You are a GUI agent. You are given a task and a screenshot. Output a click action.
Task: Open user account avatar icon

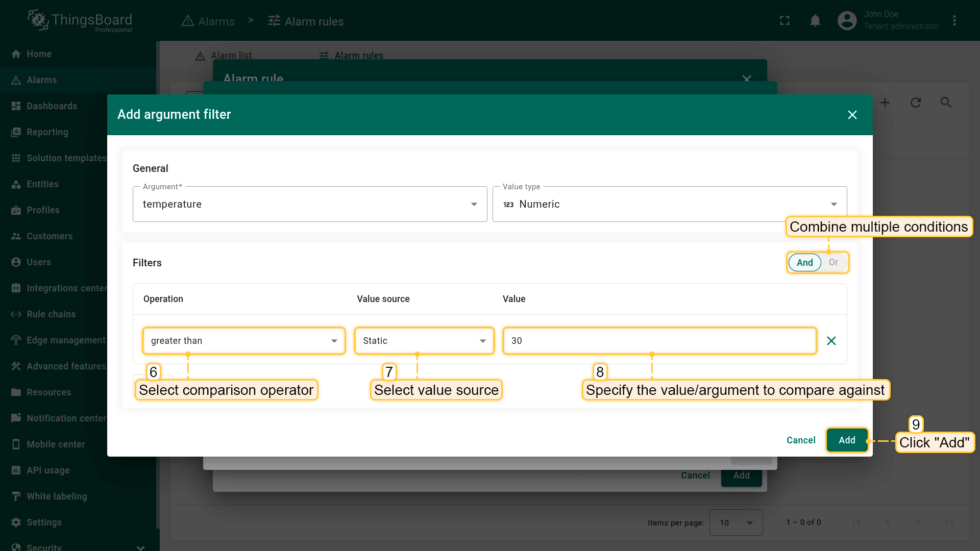[x=847, y=21]
